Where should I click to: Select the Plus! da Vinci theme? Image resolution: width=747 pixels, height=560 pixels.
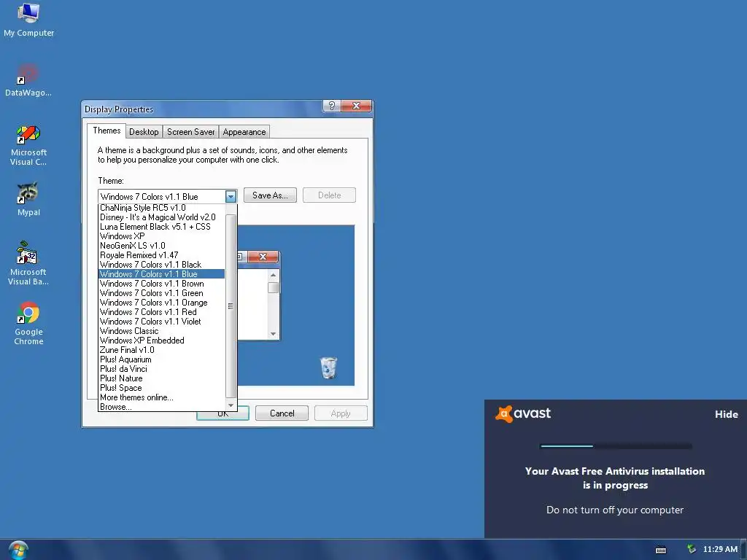tap(161, 369)
